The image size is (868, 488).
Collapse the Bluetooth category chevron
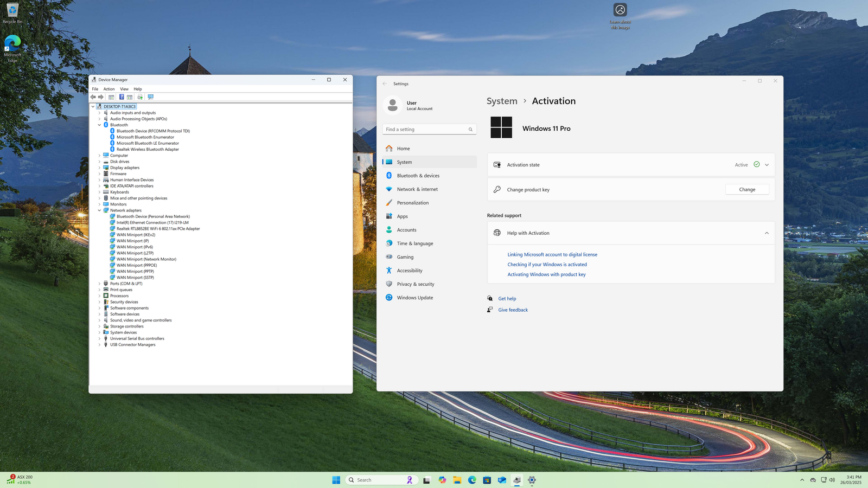99,125
